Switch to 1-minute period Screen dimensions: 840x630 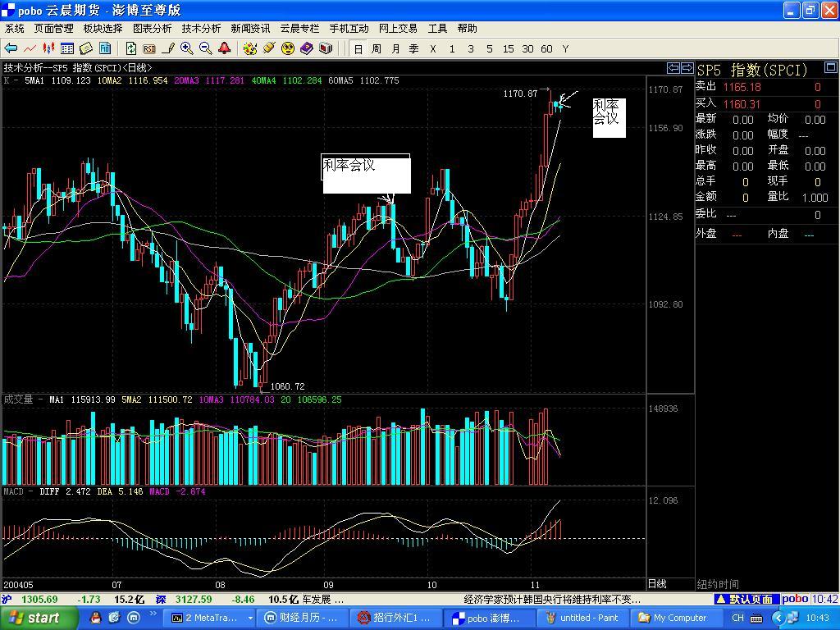point(452,48)
